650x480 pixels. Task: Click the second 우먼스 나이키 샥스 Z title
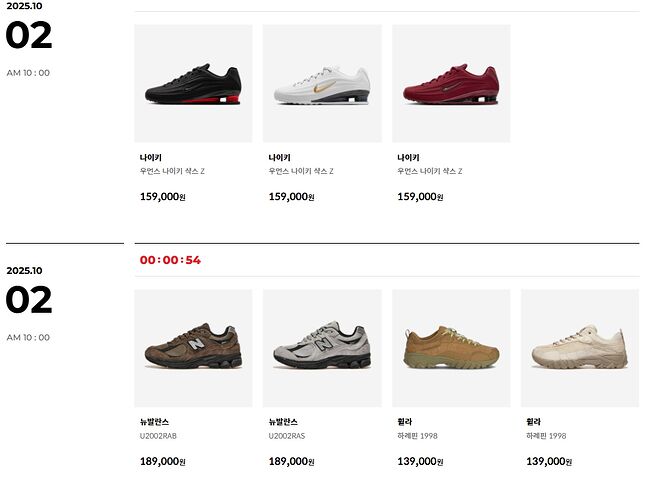click(301, 171)
